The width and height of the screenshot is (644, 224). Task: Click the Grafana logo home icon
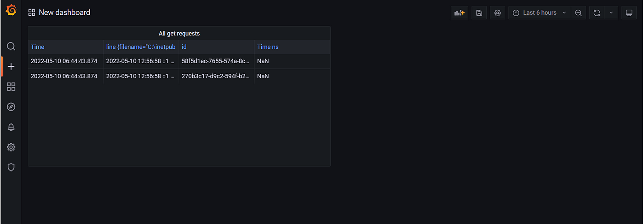point(11,11)
